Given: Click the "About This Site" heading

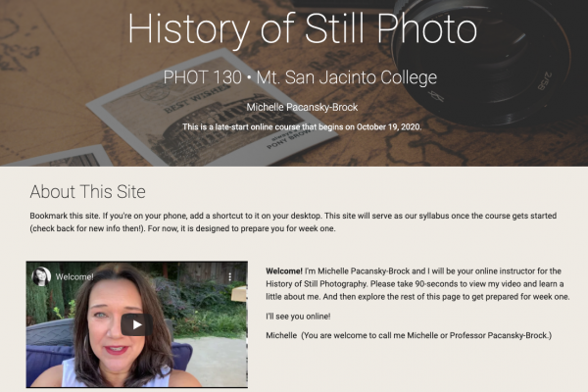Looking at the screenshot, I should [88, 192].
